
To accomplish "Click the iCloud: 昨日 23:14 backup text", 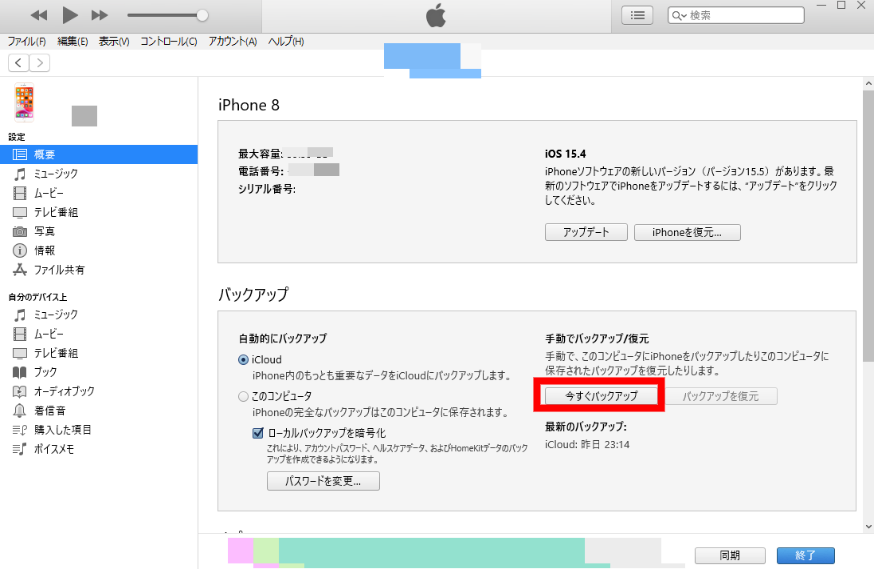I will [x=587, y=445].
